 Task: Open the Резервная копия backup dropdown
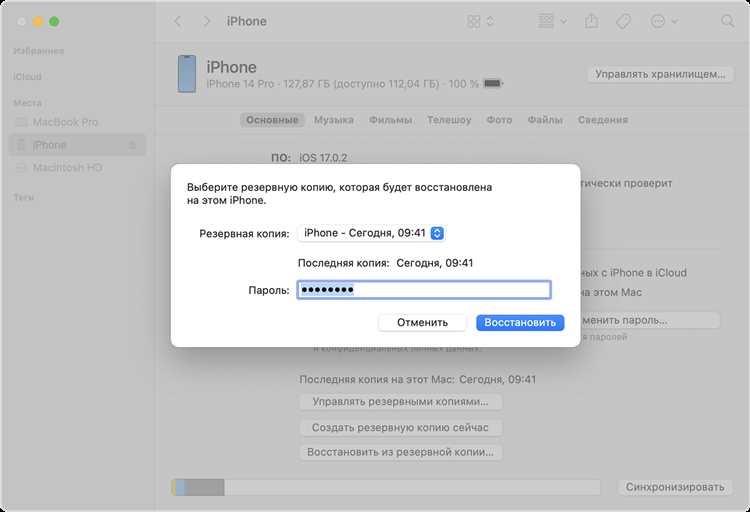point(372,233)
